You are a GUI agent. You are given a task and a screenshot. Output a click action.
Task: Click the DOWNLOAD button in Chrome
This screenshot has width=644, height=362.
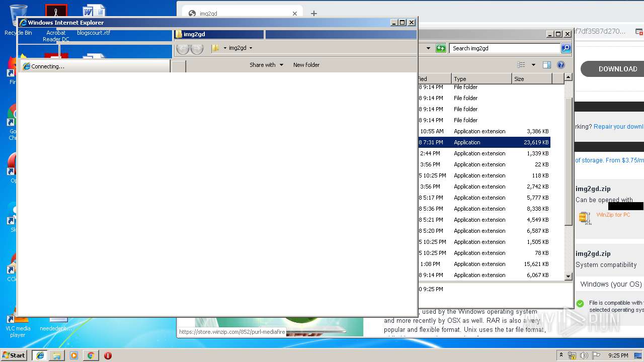coord(612,69)
